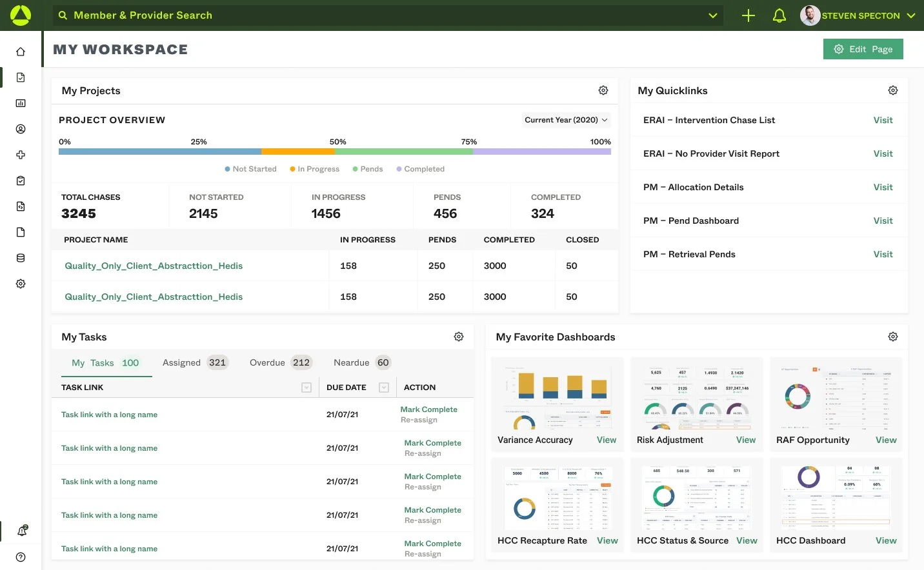Open My Favorite Dashboards gear icon
Image resolution: width=924 pixels, height=570 pixels.
click(893, 337)
